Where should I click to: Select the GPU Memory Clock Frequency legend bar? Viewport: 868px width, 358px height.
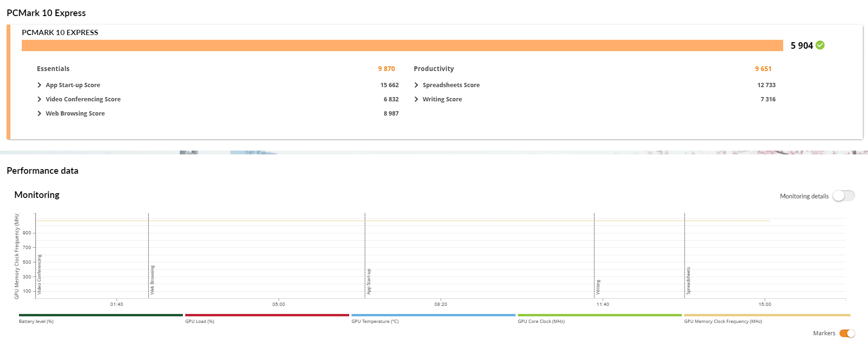click(x=767, y=315)
